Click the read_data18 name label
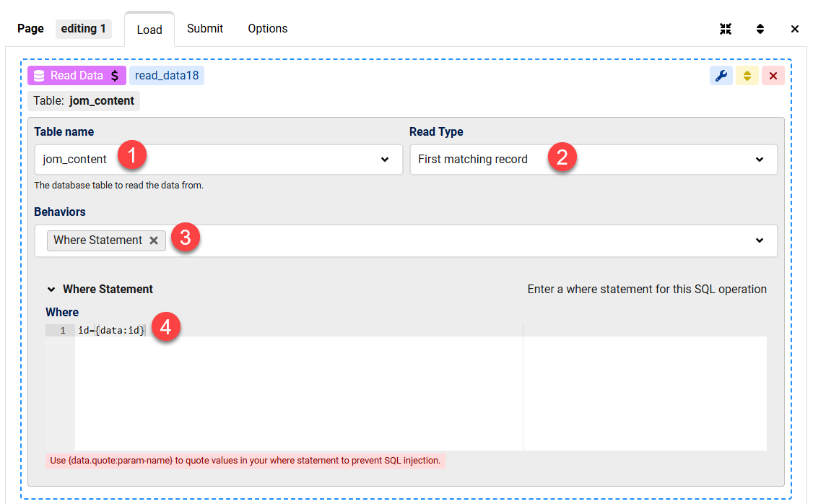 coord(167,76)
